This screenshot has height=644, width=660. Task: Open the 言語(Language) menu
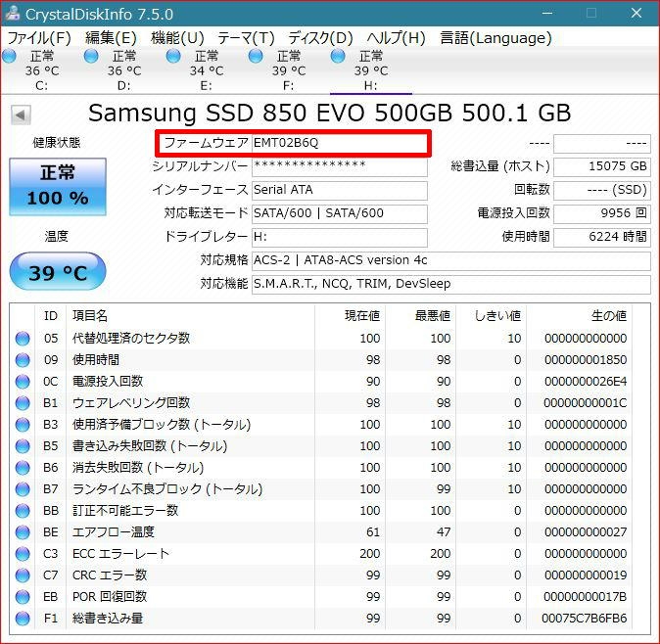[x=495, y=38]
